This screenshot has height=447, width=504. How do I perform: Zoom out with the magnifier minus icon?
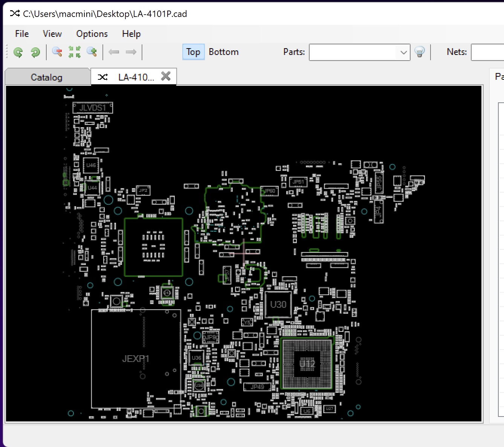[57, 52]
